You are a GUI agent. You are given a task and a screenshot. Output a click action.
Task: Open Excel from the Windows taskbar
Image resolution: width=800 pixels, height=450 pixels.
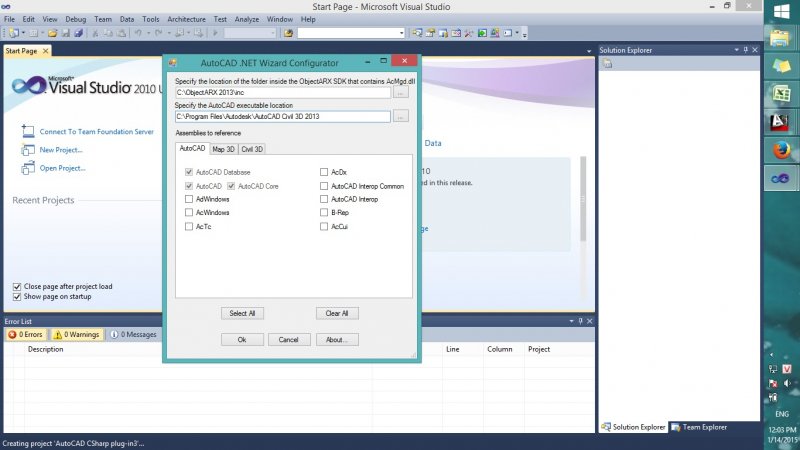781,93
